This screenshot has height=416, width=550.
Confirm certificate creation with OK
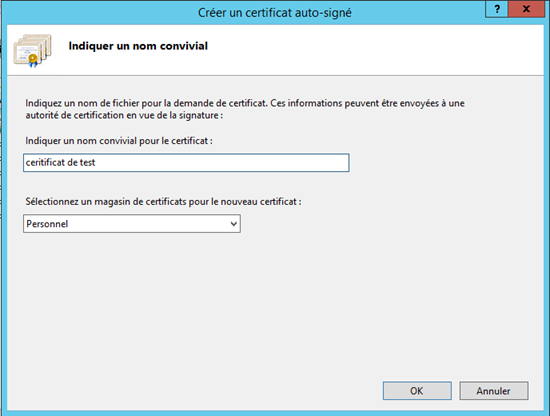pyautogui.click(x=417, y=391)
